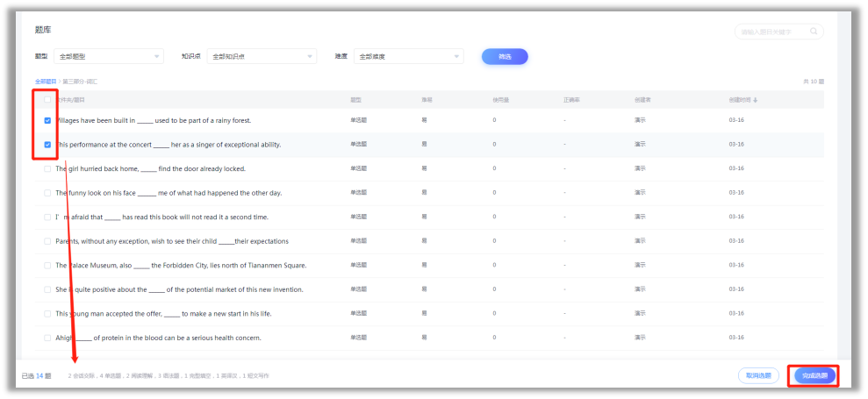Go to 全部题目 breadcrumb link

tap(46, 82)
